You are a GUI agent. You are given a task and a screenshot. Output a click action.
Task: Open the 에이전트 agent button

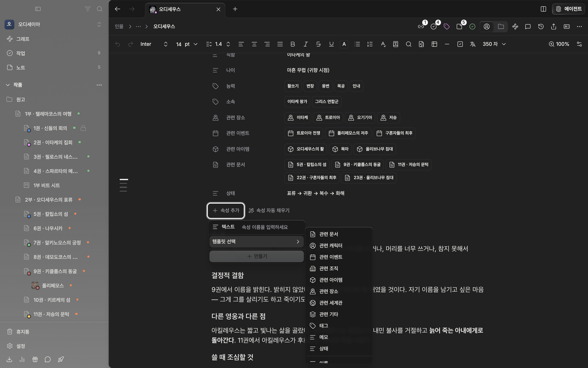[568, 9]
